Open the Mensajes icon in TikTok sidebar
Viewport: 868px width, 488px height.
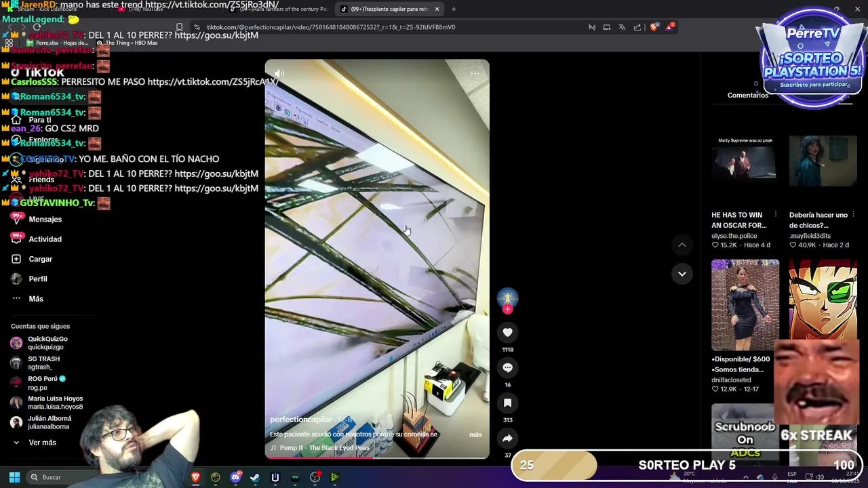tap(17, 219)
